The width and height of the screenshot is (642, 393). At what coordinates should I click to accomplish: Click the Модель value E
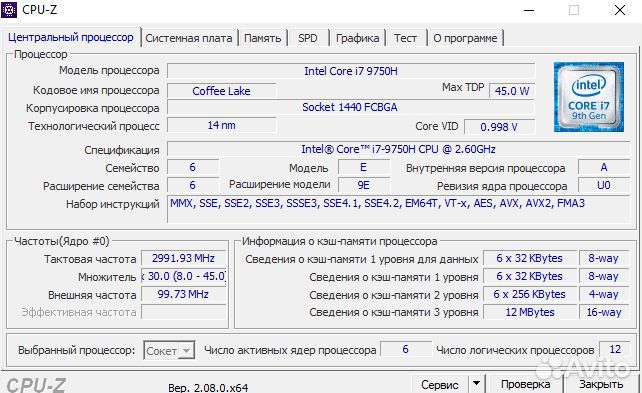coord(364,167)
